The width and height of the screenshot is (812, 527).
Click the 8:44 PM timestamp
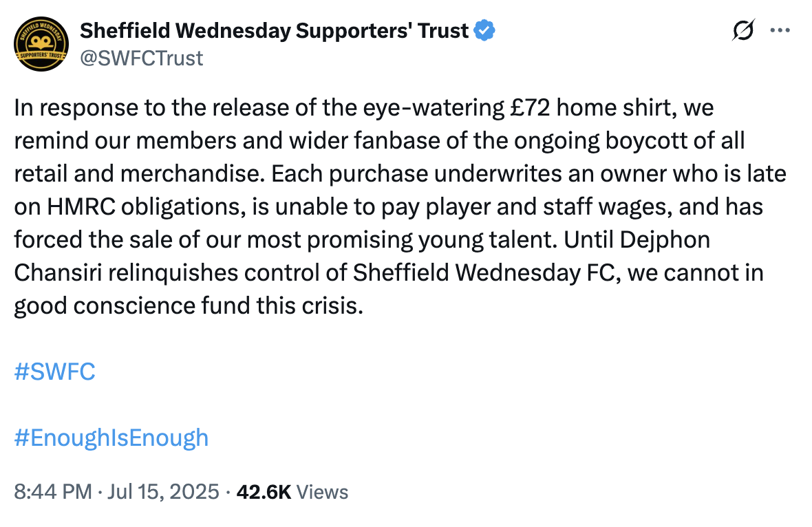(x=53, y=492)
